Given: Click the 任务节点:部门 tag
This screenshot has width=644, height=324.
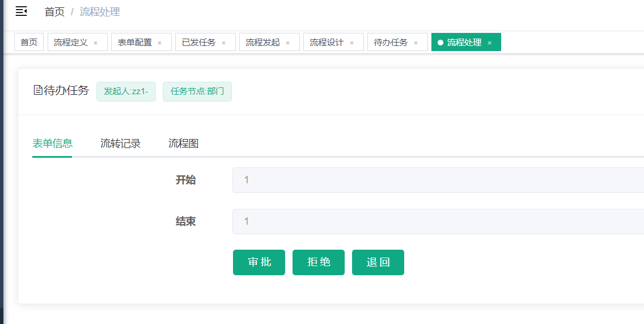Looking at the screenshot, I should click(x=197, y=91).
